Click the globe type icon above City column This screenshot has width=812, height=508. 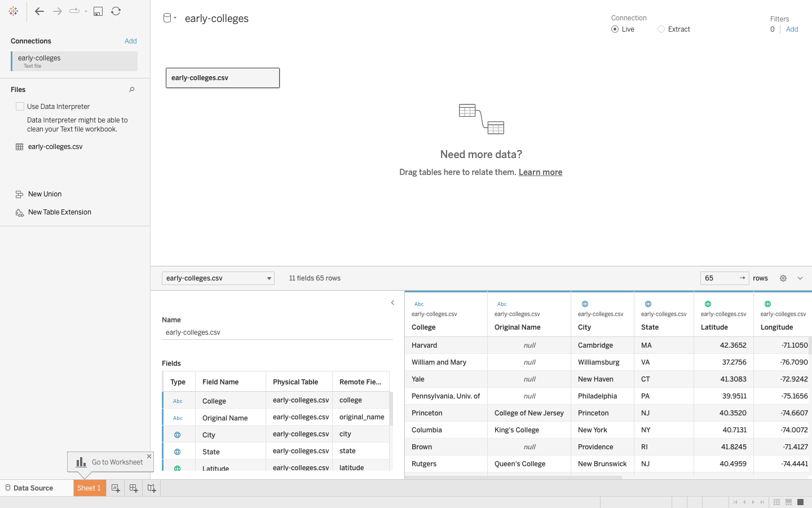point(585,304)
